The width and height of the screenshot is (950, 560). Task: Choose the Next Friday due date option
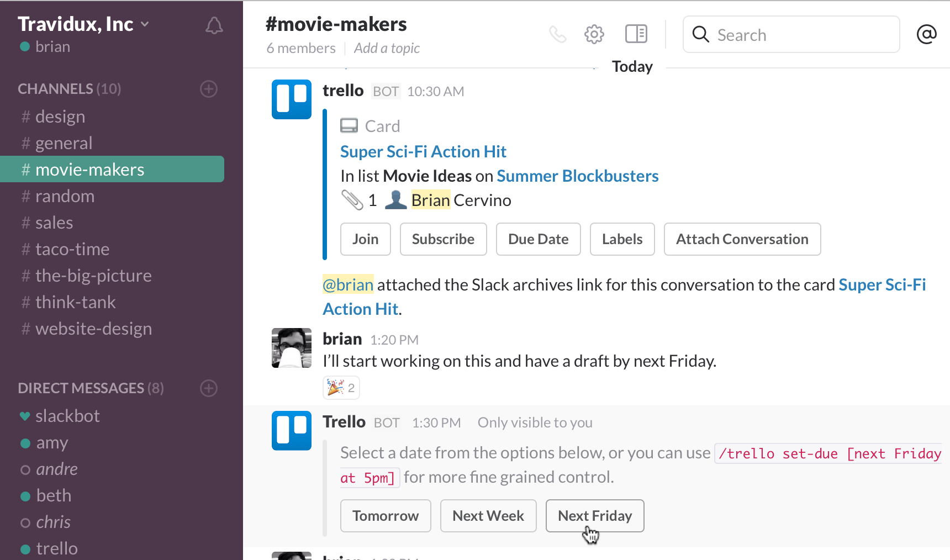pyautogui.click(x=595, y=516)
